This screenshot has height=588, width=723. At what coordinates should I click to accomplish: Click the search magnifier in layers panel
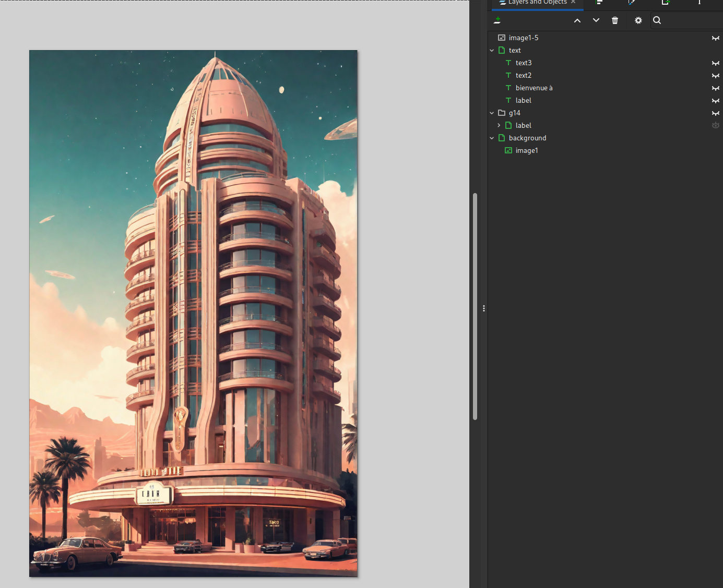[657, 20]
